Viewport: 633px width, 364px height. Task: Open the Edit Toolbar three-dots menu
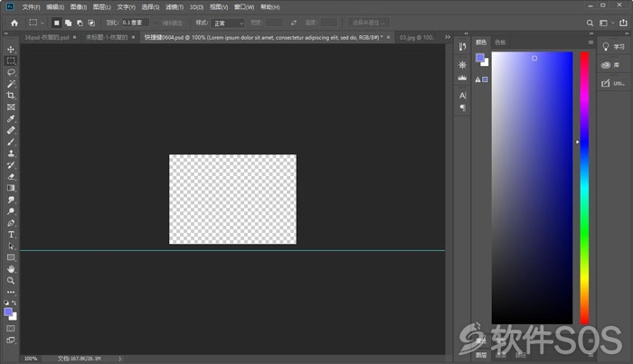coord(11,293)
